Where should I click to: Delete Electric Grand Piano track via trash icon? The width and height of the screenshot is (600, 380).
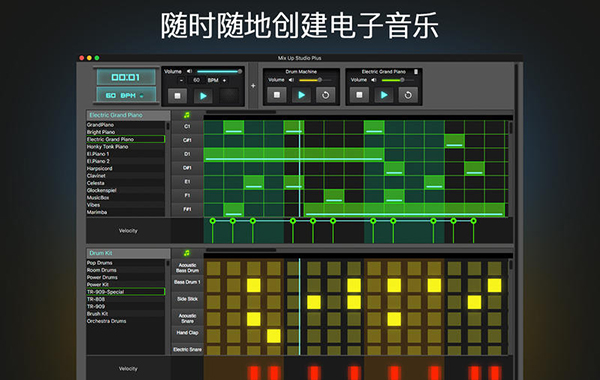pyautogui.click(x=416, y=72)
